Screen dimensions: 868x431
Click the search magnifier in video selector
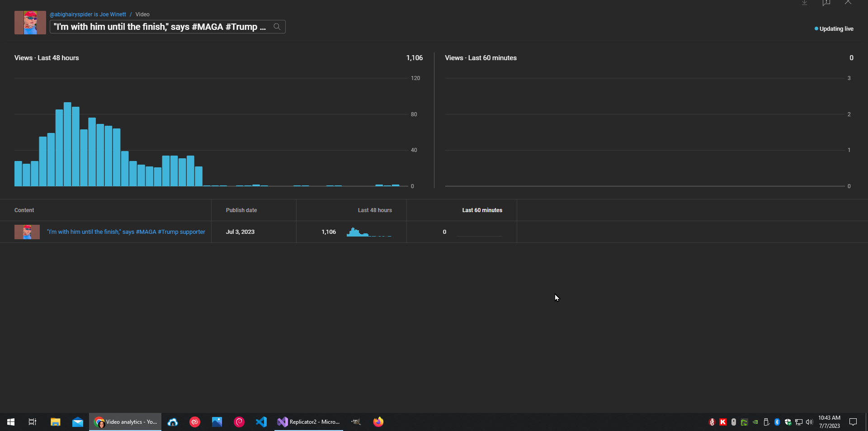click(277, 27)
